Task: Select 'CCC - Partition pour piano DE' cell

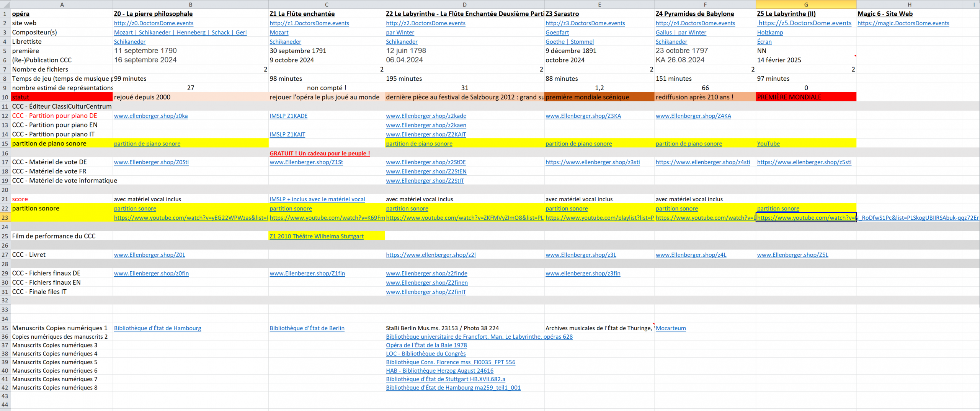Action: point(62,116)
